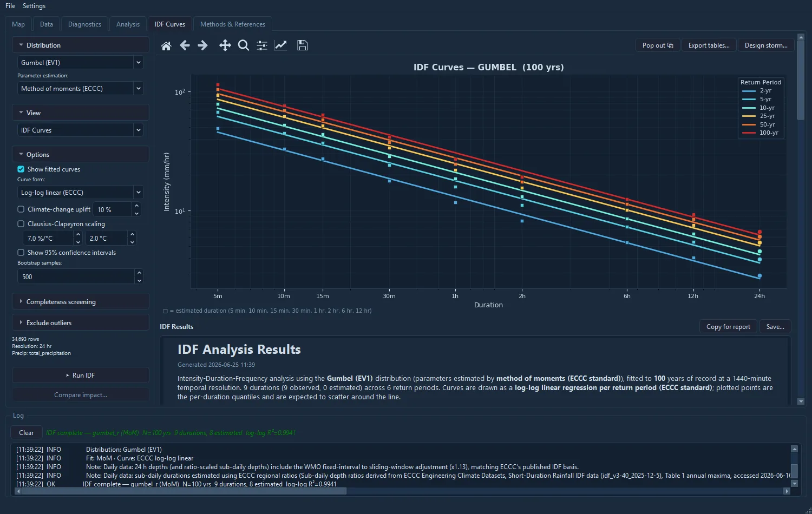
Task: Decrease bootstrap samples stepper
Action: coord(139,280)
